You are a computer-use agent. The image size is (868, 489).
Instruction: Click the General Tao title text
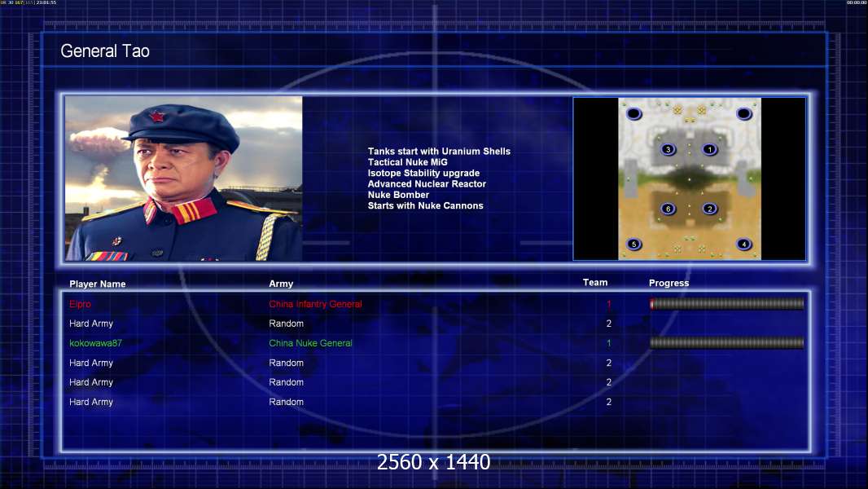(105, 51)
